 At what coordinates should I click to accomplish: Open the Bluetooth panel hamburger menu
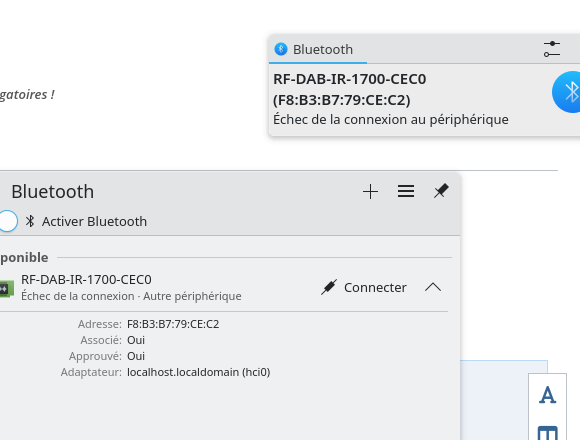coord(406,191)
